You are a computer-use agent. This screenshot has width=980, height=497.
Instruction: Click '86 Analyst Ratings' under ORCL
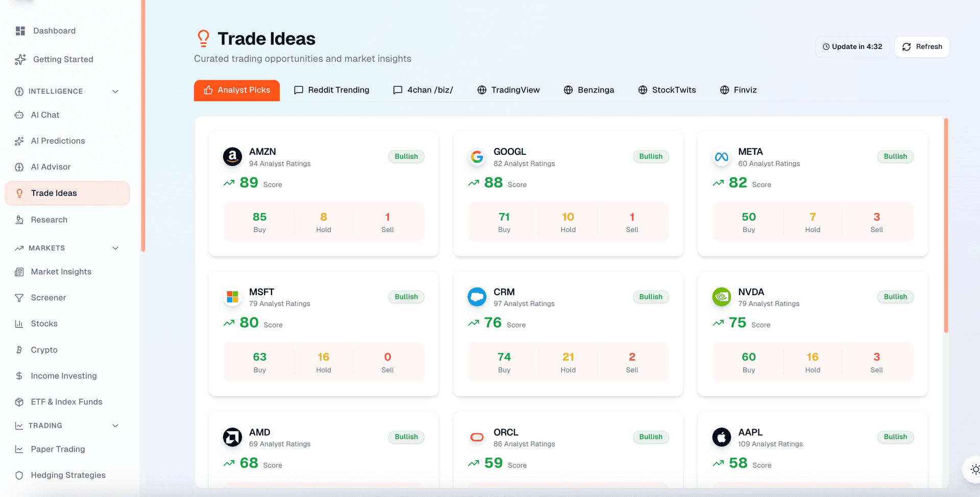[524, 444]
